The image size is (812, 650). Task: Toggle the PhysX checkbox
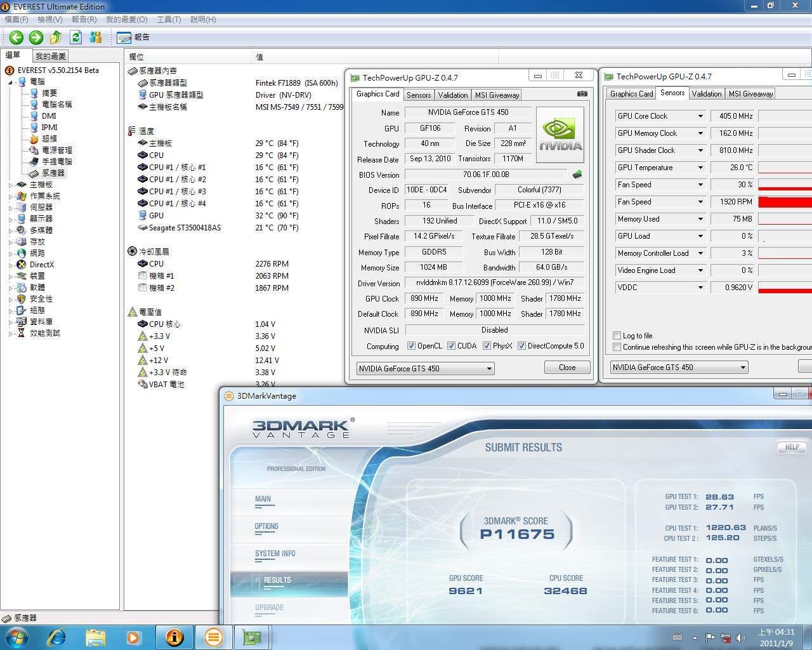[487, 346]
